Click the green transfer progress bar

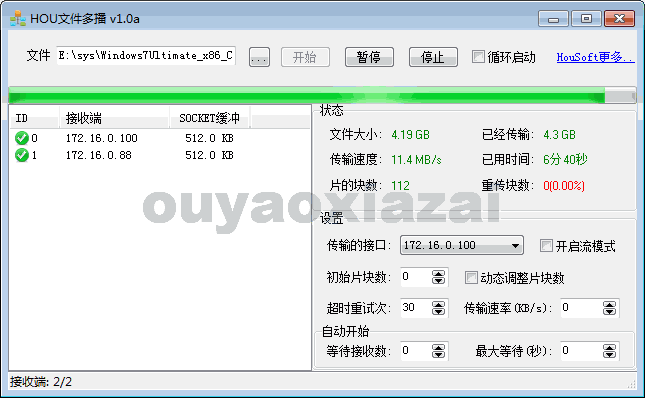coord(322,95)
